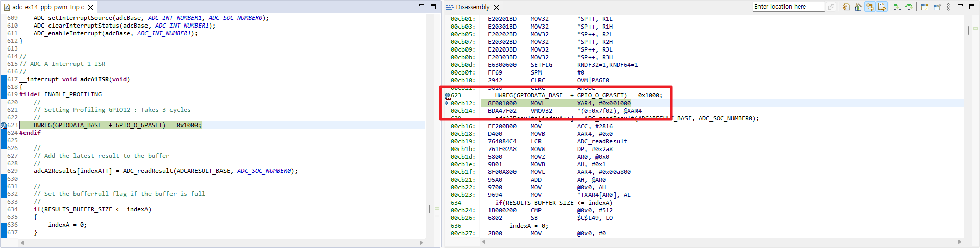Click the Assembly Step Over icon
Viewport: 980px width, 248px height.
(909, 7)
